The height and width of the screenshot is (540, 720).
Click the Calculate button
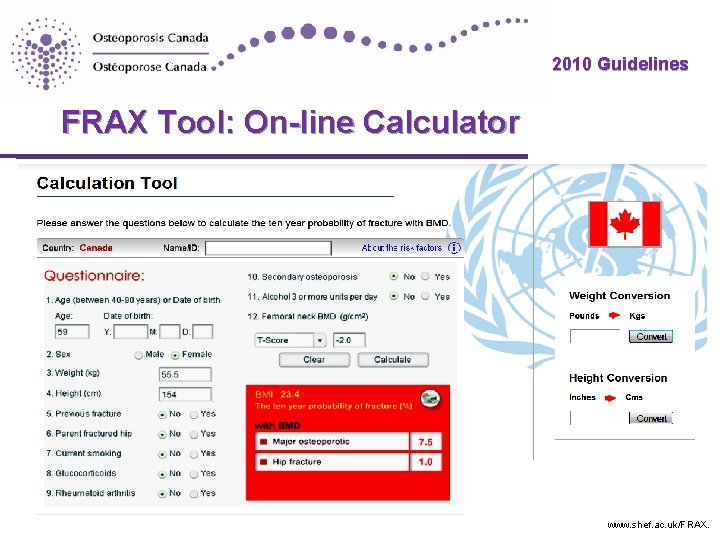point(393,360)
